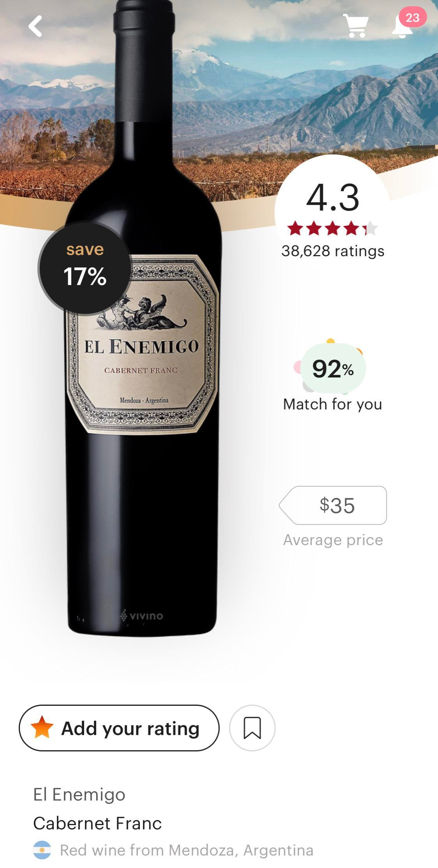The width and height of the screenshot is (438, 868).
Task: Tap the $35 price tag
Action: (333, 505)
